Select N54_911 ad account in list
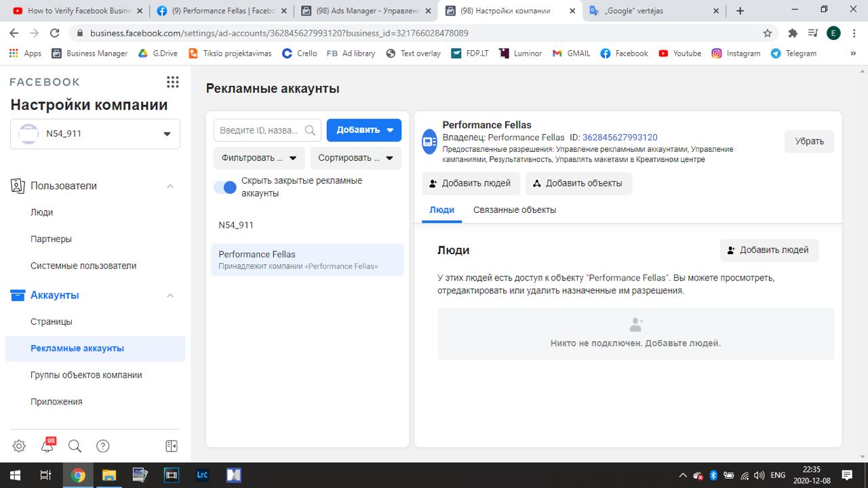 coord(307,225)
